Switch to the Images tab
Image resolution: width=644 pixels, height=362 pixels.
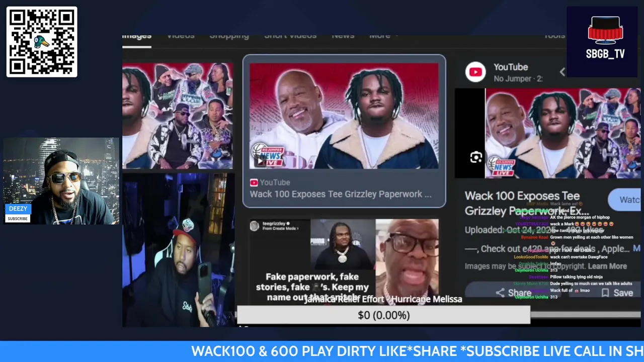point(137,36)
